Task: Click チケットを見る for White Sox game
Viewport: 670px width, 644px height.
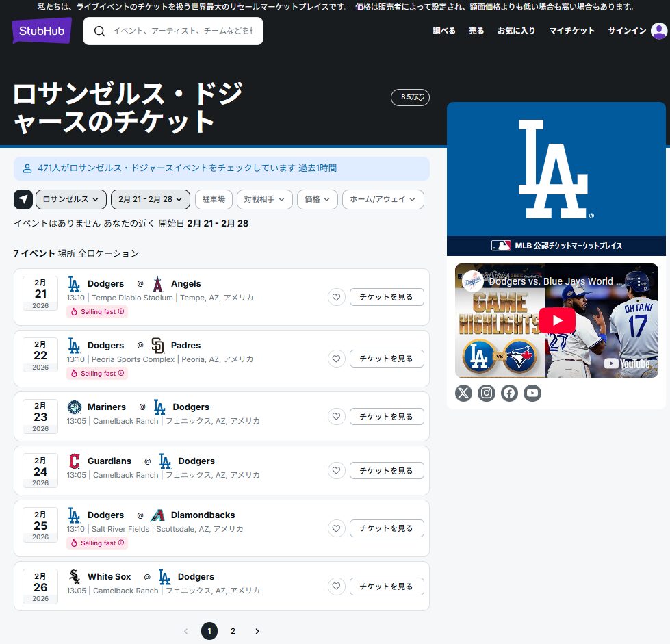Action: click(x=386, y=587)
